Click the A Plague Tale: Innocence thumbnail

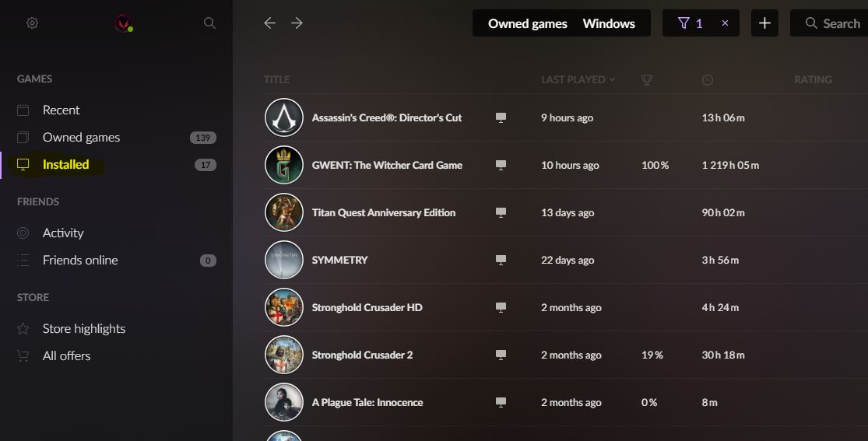(284, 403)
